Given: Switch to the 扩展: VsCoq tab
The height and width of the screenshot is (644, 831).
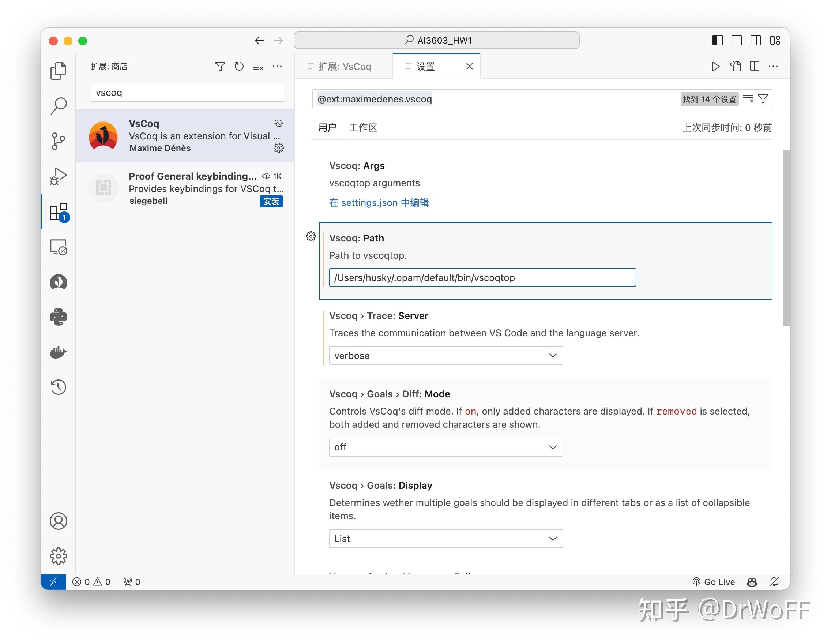Looking at the screenshot, I should [343, 67].
